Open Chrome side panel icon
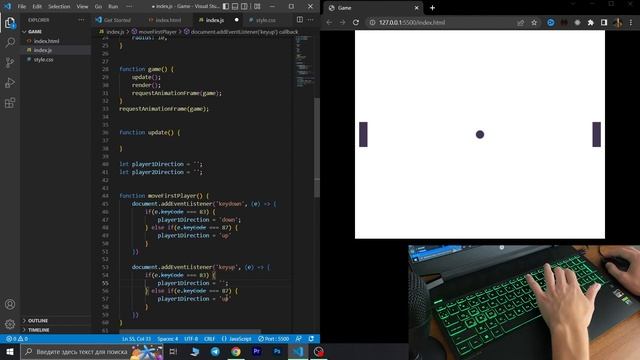The width and height of the screenshot is (640, 360). tap(604, 22)
